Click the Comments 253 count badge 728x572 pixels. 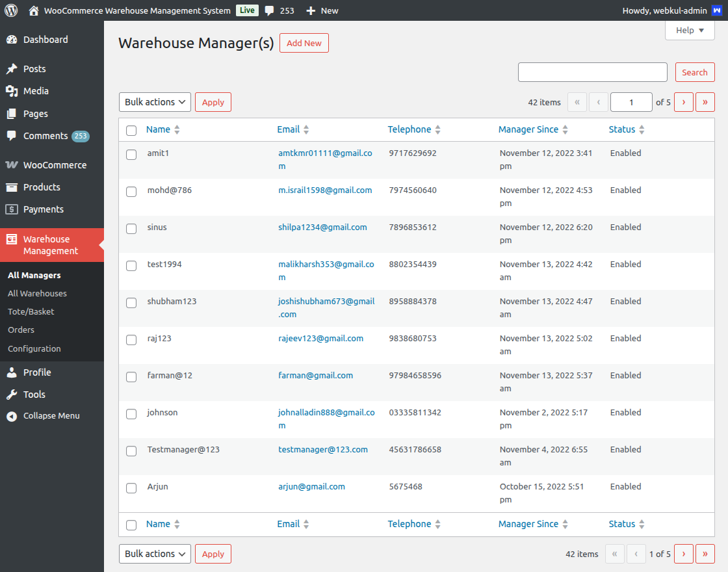coord(81,136)
